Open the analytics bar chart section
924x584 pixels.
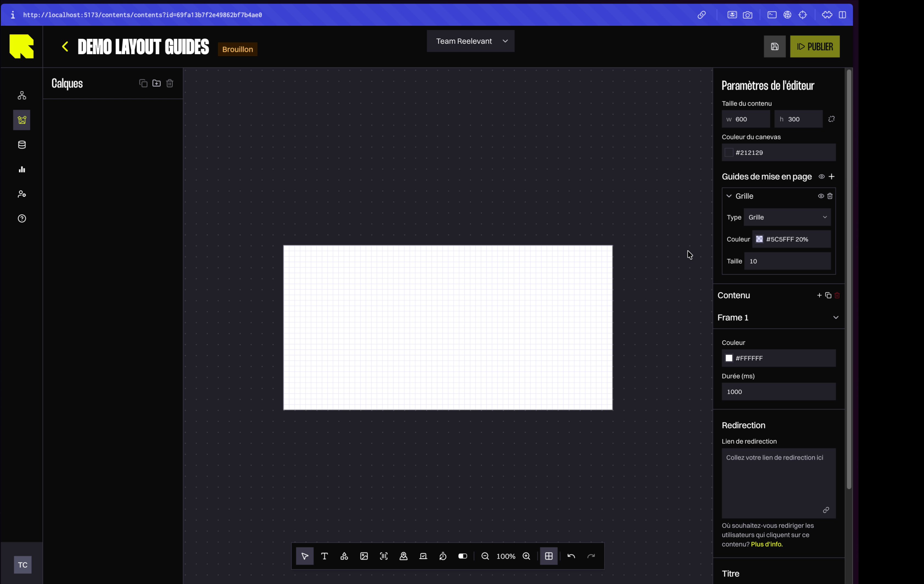[x=22, y=169]
